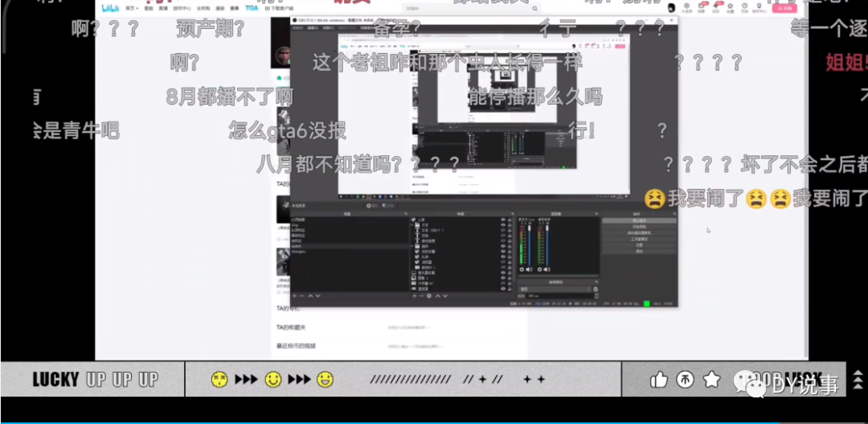The height and width of the screenshot is (424, 868).
Task: Add a new scene with the plus icon
Action: [294, 296]
